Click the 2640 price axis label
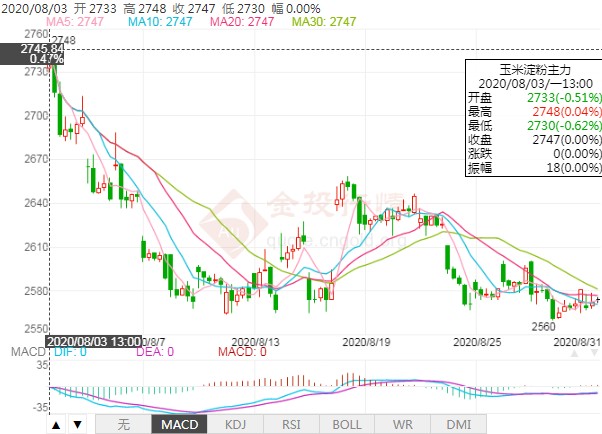 click(36, 203)
